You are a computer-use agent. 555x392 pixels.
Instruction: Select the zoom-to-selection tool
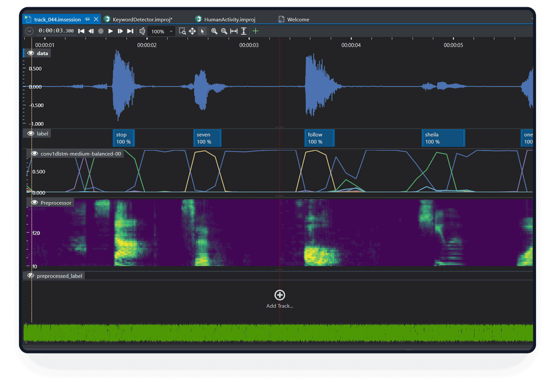click(182, 31)
